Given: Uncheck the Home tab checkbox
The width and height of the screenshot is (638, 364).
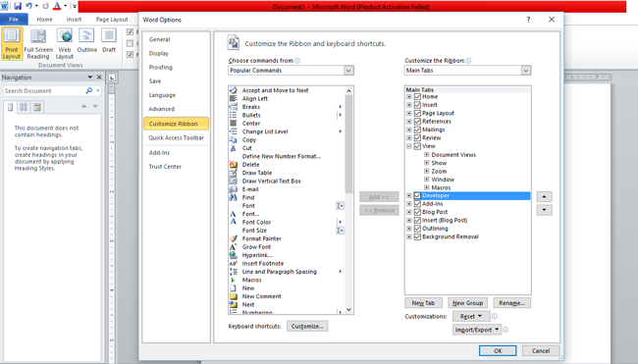Looking at the screenshot, I should click(417, 97).
